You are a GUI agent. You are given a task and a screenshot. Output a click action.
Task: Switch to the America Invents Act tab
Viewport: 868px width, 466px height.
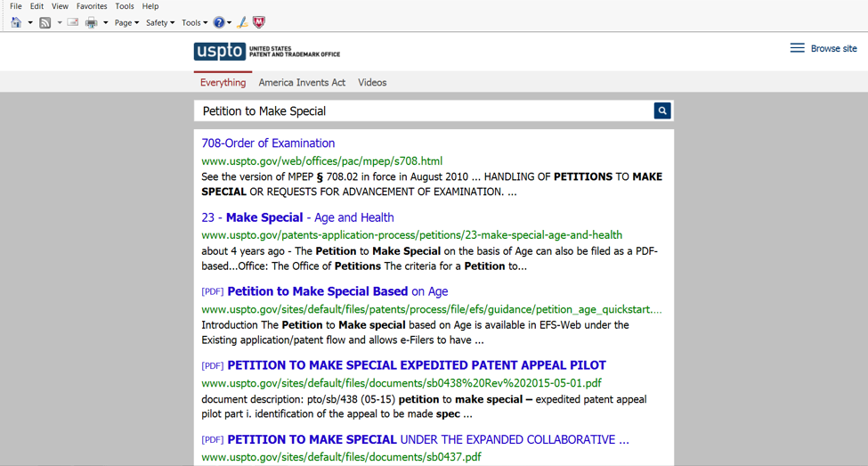coord(302,83)
